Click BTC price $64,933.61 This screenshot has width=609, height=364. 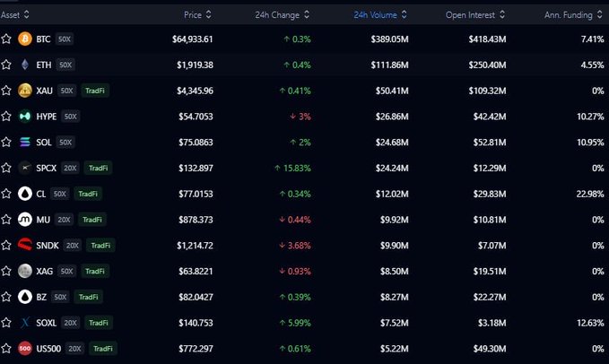pyautogui.click(x=193, y=39)
